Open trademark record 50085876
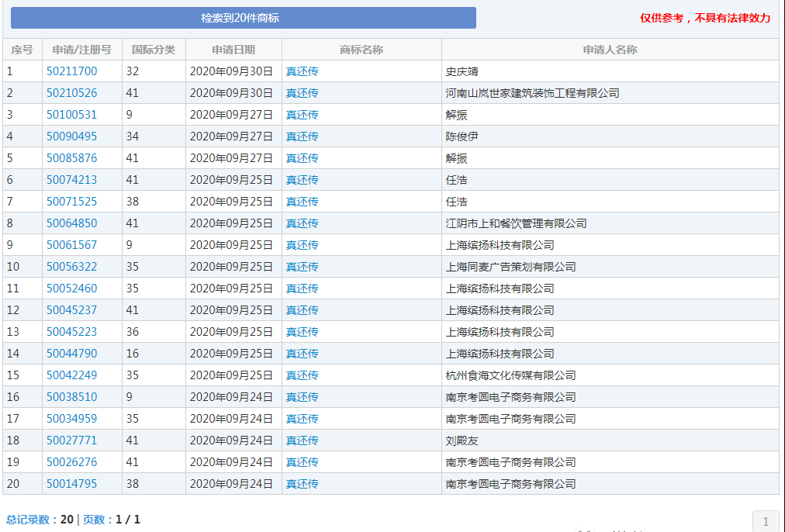Screen dimensions: 785x532 click(x=71, y=158)
